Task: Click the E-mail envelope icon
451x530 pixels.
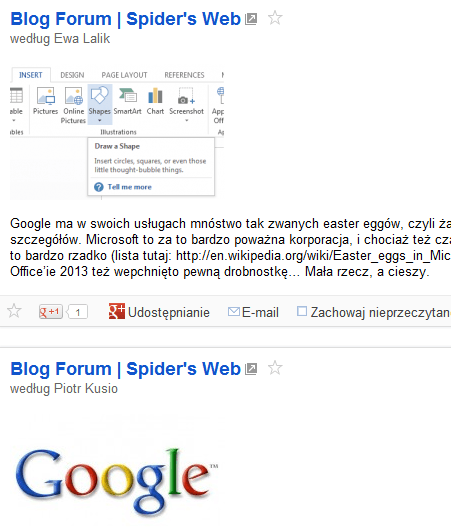Action: 234,311
